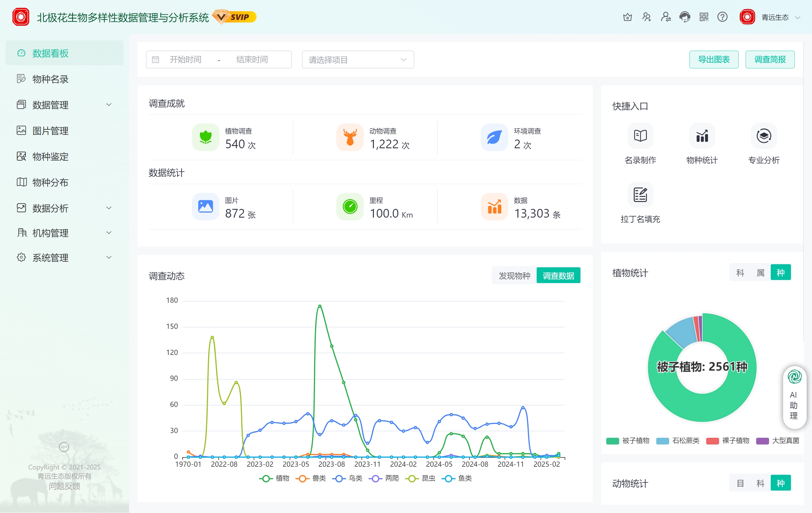Viewport: 812px width, 513px height.
Task: Click the 北极花 logo in top left
Action: tap(21, 17)
